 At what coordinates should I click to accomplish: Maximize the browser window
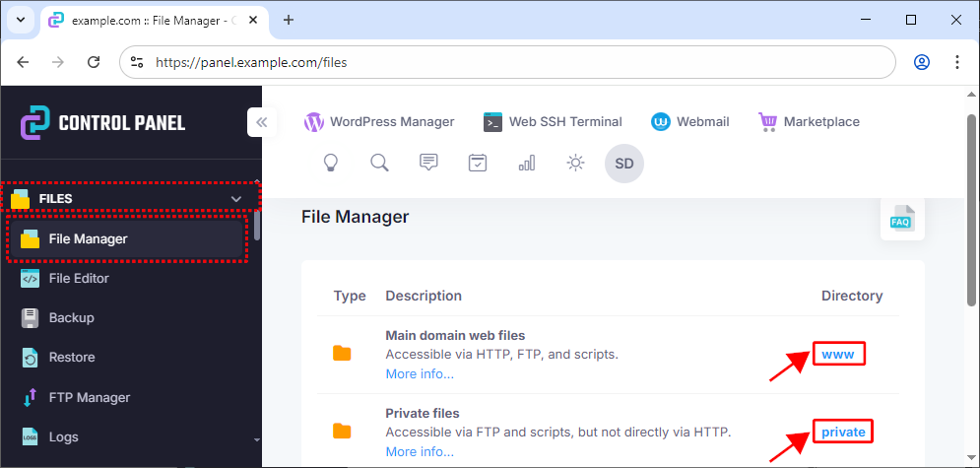coord(911,20)
